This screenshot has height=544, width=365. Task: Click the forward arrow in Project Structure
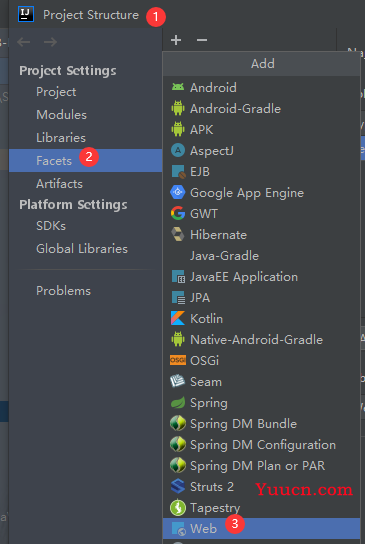[50, 42]
